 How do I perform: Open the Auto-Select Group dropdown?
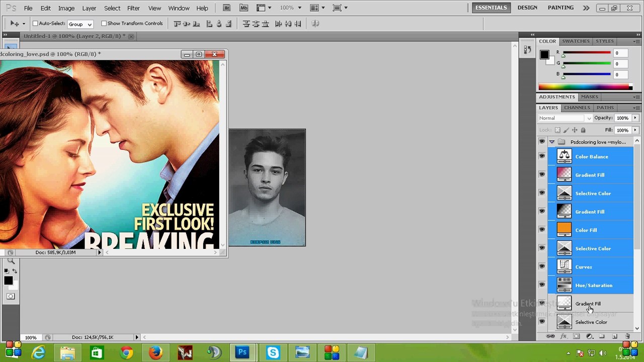80,24
